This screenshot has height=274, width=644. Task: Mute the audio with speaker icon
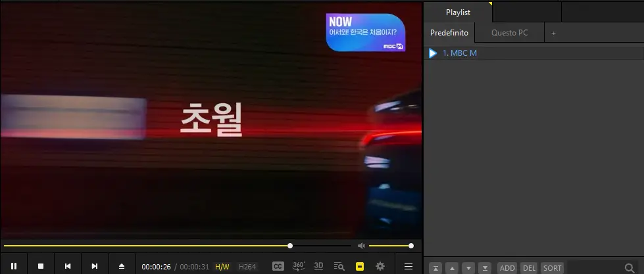pyautogui.click(x=361, y=246)
